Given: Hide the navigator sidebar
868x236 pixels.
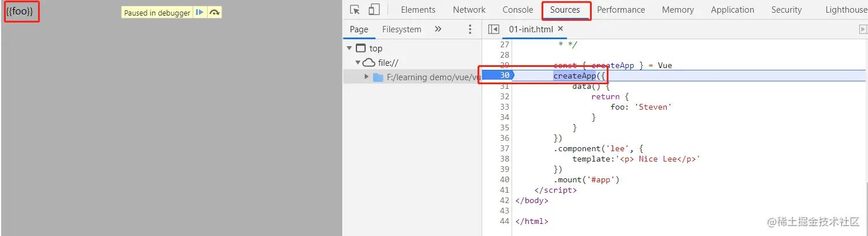Looking at the screenshot, I should pos(493,29).
